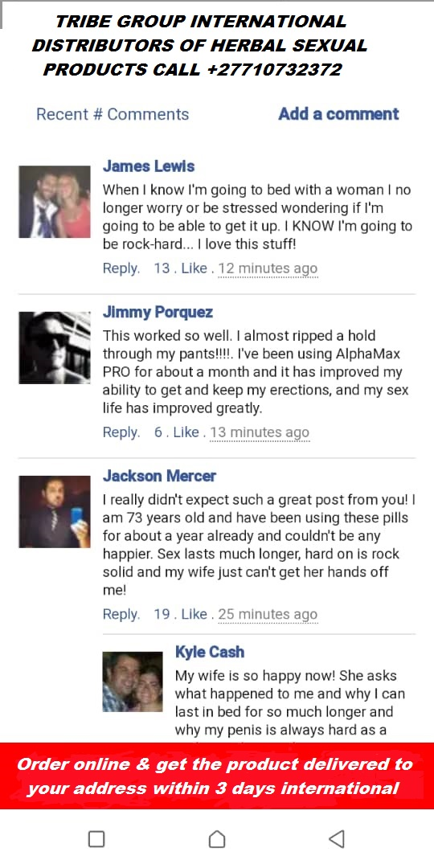The height and width of the screenshot is (868, 434).
Task: Open the Kyle Cash name link
Action: pos(210,652)
